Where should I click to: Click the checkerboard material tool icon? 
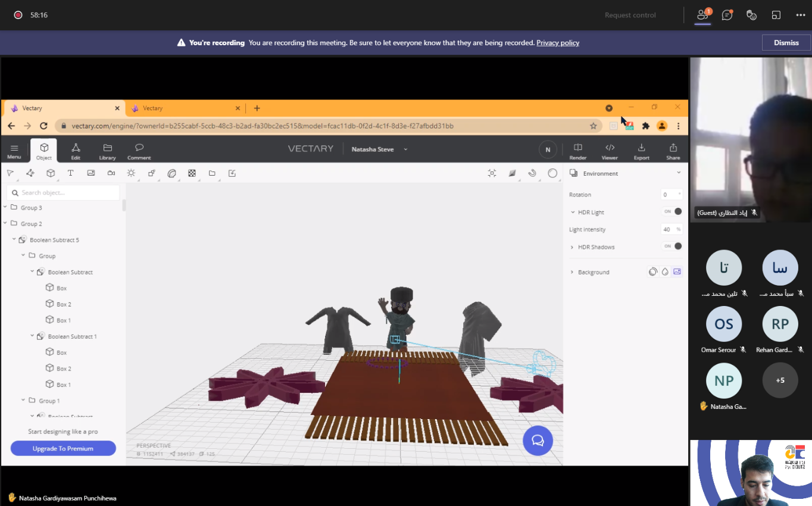[x=192, y=173]
